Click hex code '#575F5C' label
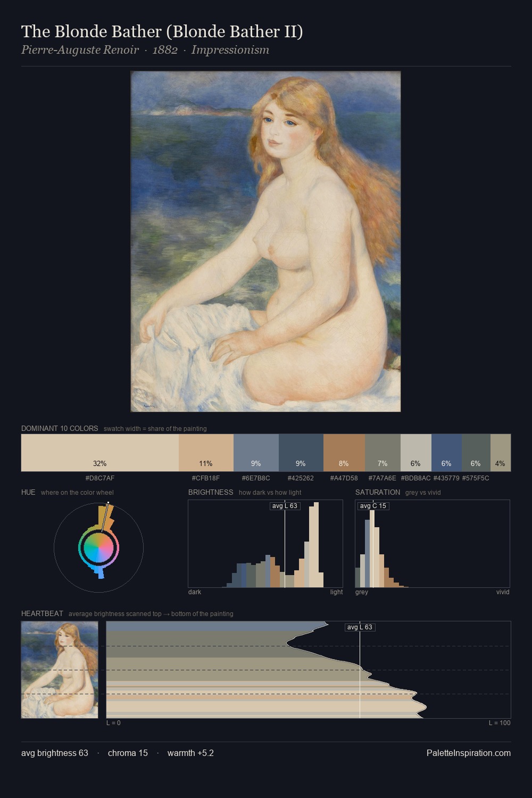This screenshot has height=798, width=532. click(476, 478)
